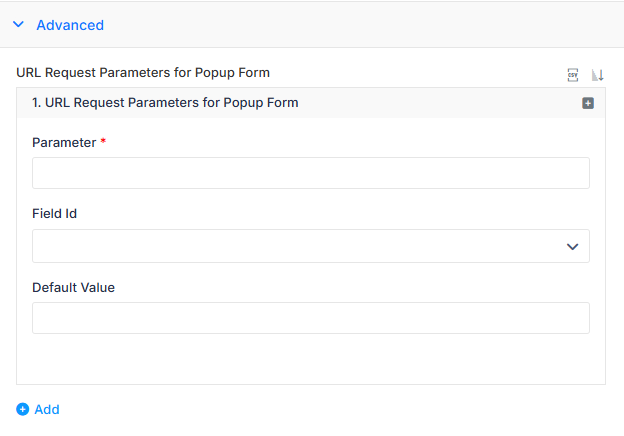This screenshot has height=436, width=624.
Task: Focus the Parameter text field
Action: (x=311, y=173)
